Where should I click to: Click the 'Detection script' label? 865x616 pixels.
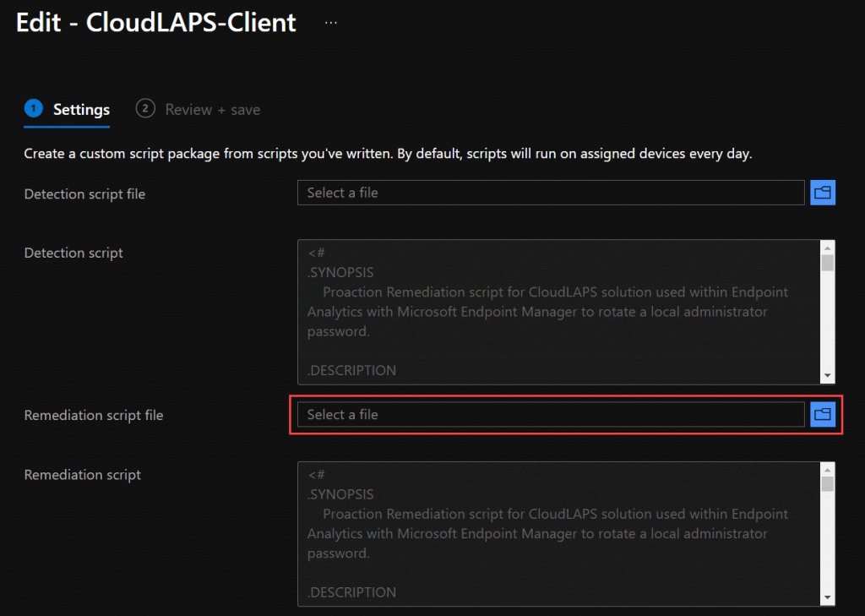tap(73, 253)
